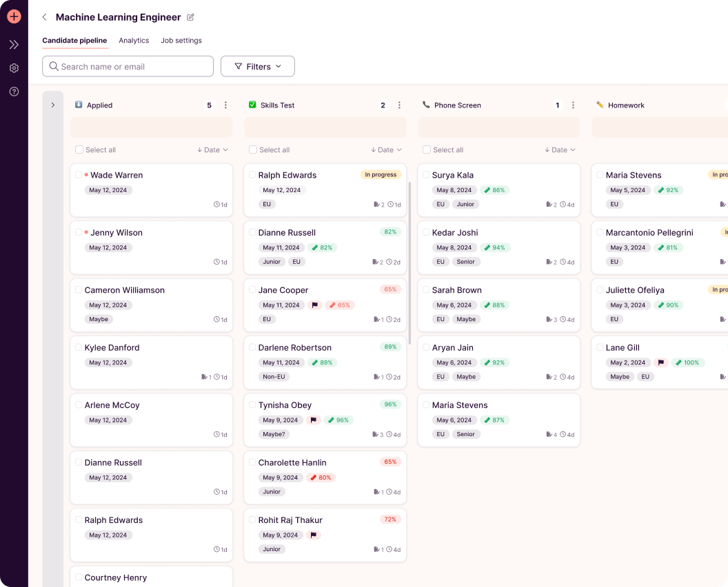Open Applied column three-dot menu
Screen dimensions: 728x587
pos(225,105)
